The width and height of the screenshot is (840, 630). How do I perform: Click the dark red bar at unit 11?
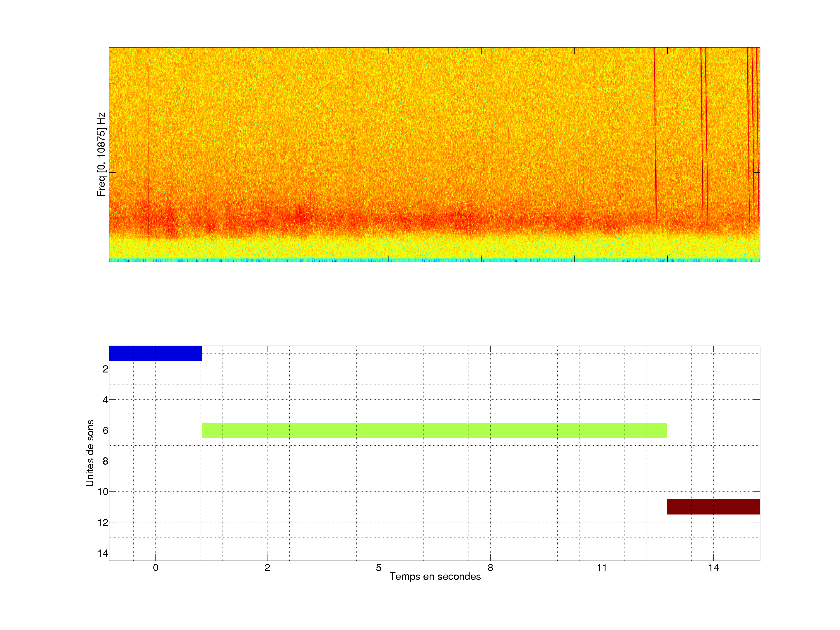tap(713, 507)
